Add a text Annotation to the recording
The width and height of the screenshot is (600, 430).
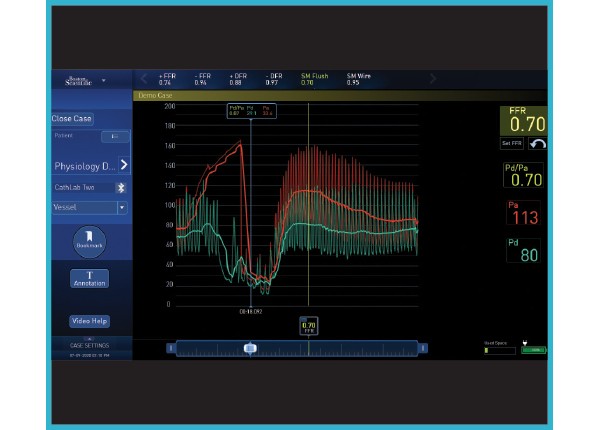tap(90, 279)
